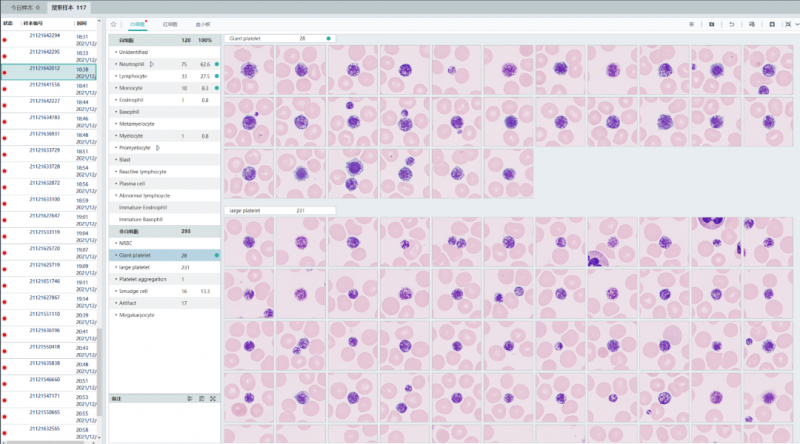Select the Megakaryocyte category row

pos(164,315)
